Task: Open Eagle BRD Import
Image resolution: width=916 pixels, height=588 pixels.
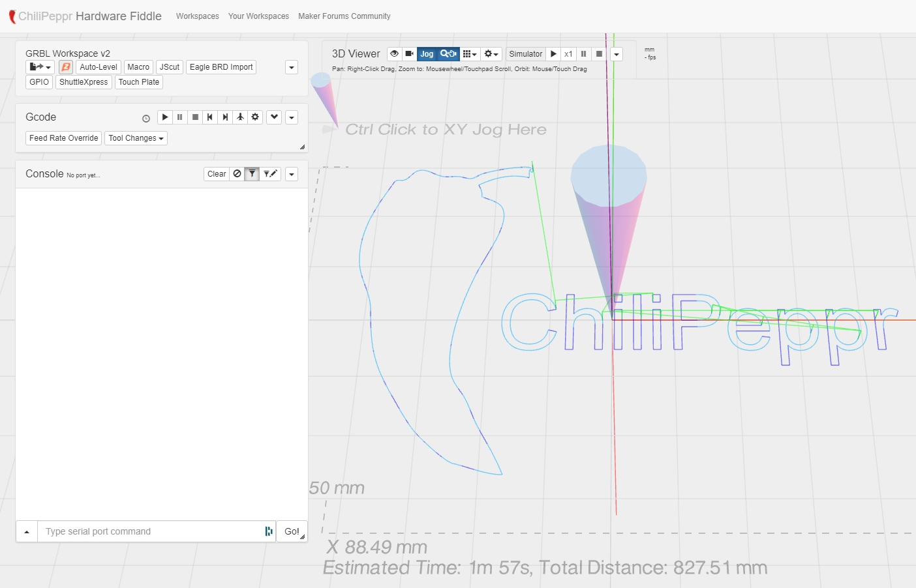Action: point(221,67)
